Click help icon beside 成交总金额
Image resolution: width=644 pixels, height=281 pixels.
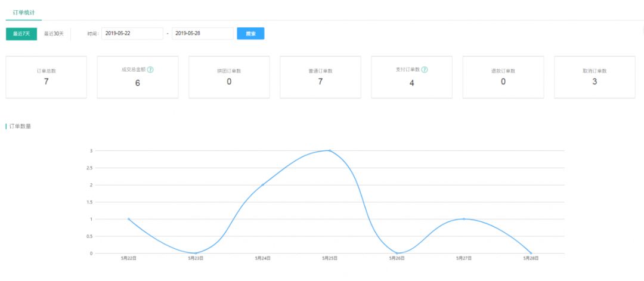[x=150, y=69]
